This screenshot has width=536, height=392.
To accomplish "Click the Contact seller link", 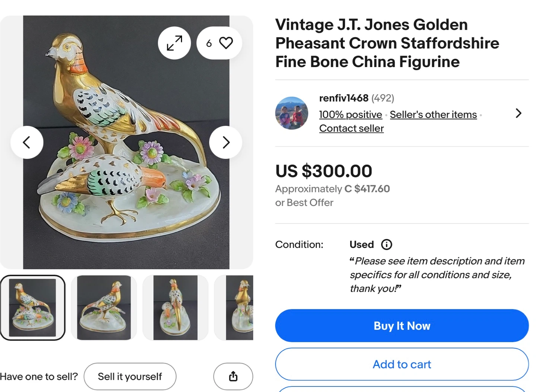I will click(x=351, y=128).
